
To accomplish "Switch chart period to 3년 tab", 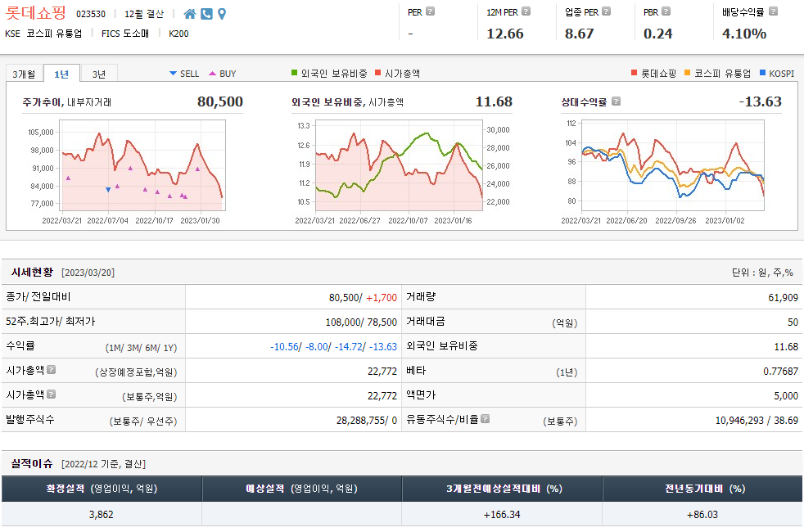I will 99,74.
